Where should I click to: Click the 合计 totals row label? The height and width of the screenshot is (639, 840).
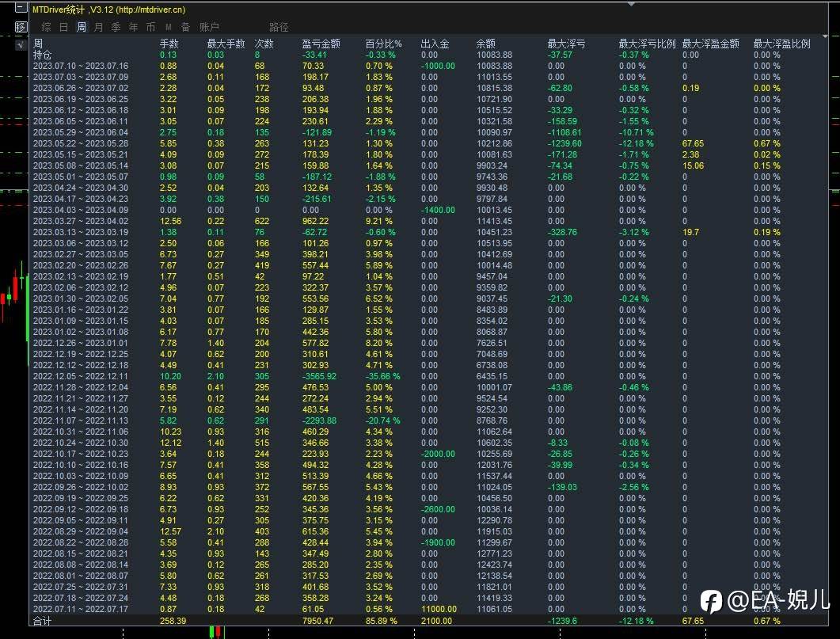42,622
